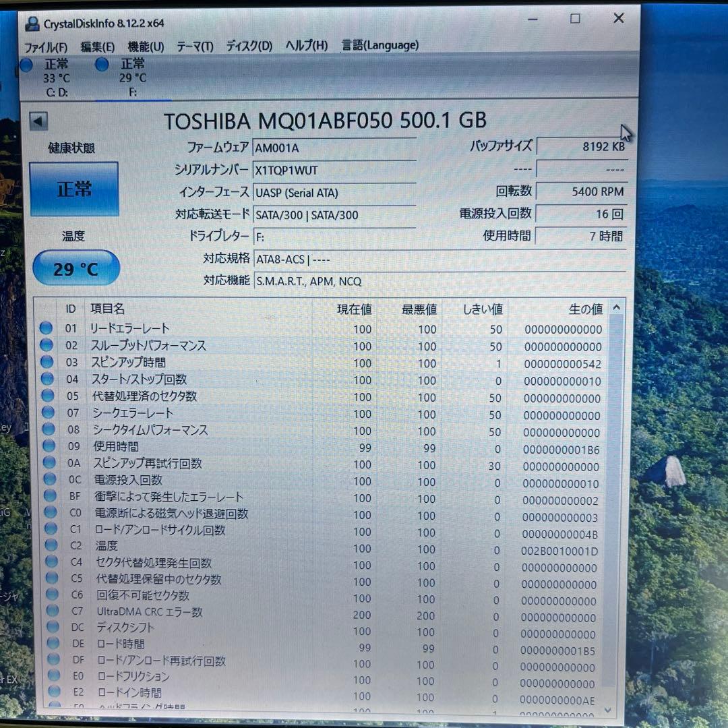This screenshot has height=728, width=728.
Task: Click the blue status indicator beside リードエラーレート
Action: point(46,328)
